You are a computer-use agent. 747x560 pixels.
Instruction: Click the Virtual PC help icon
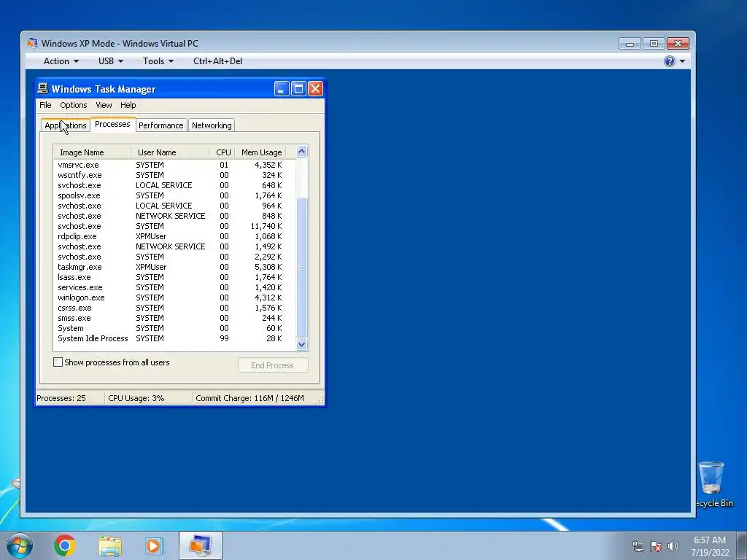pyautogui.click(x=670, y=61)
